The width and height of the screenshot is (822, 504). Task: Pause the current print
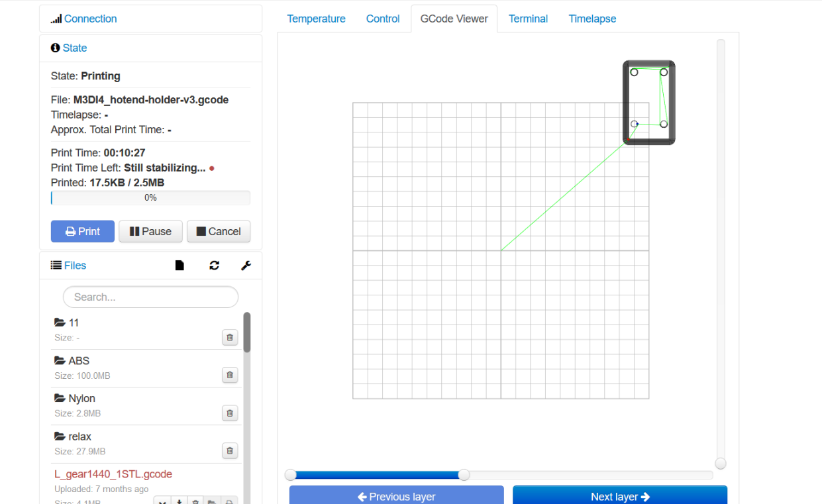pyautogui.click(x=150, y=231)
